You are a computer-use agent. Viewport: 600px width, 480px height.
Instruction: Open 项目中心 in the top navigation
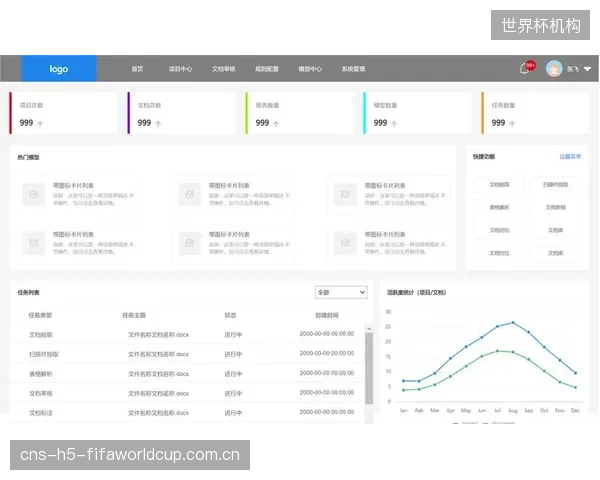pos(180,69)
